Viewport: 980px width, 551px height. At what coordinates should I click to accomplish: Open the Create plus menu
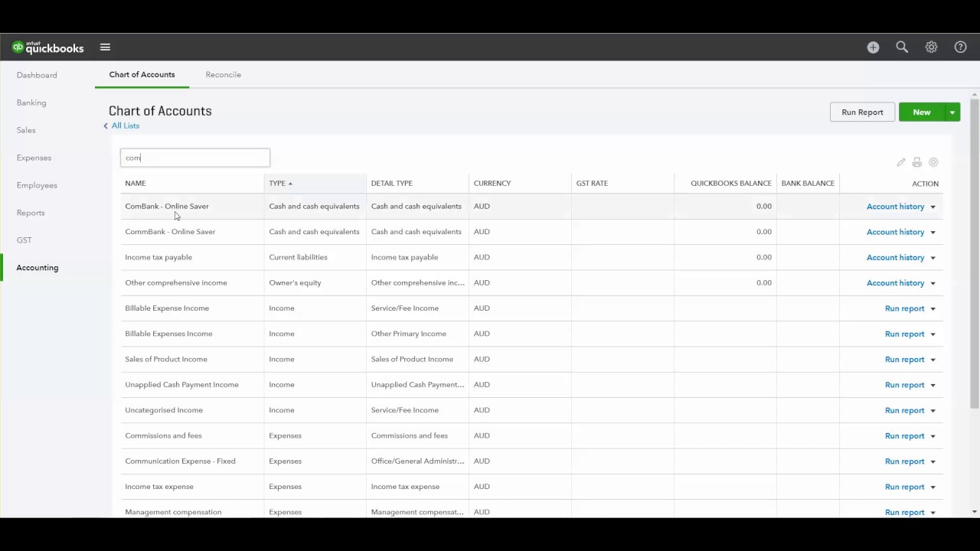[873, 47]
